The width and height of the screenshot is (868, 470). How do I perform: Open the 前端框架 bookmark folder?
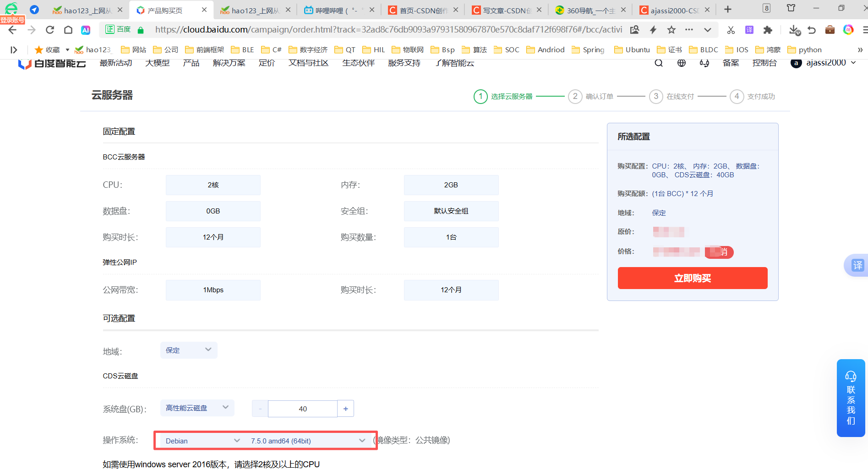coord(205,49)
